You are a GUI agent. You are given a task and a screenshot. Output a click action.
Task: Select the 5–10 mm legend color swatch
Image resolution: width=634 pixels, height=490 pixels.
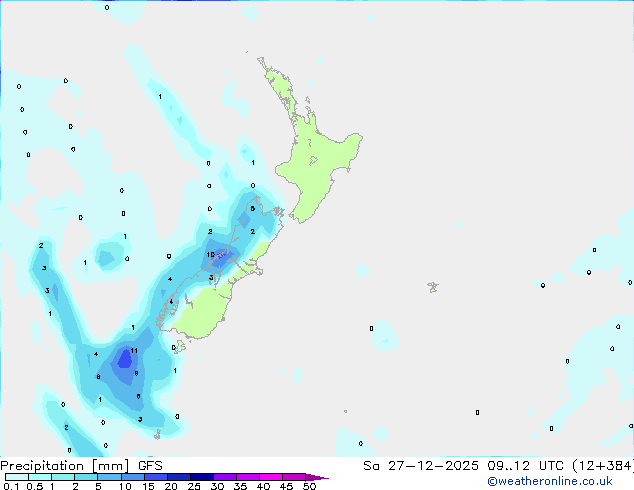pyautogui.click(x=109, y=477)
